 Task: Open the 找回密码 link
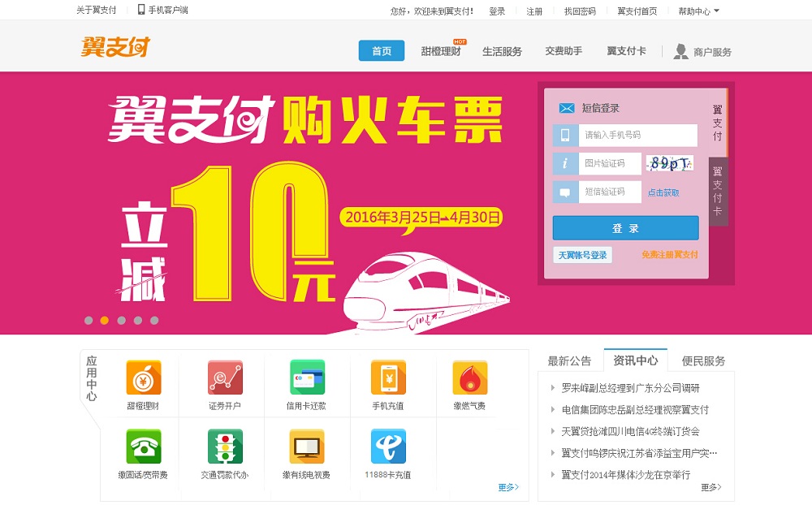coord(580,11)
